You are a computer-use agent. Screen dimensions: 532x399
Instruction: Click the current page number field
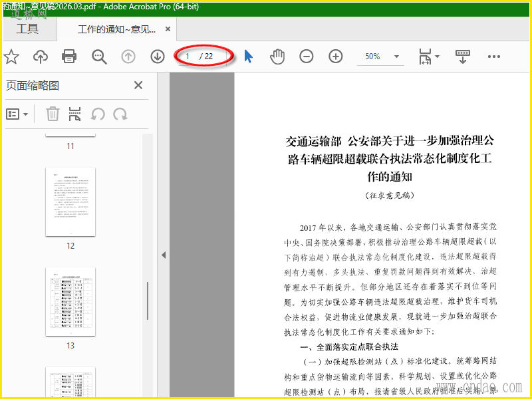189,57
